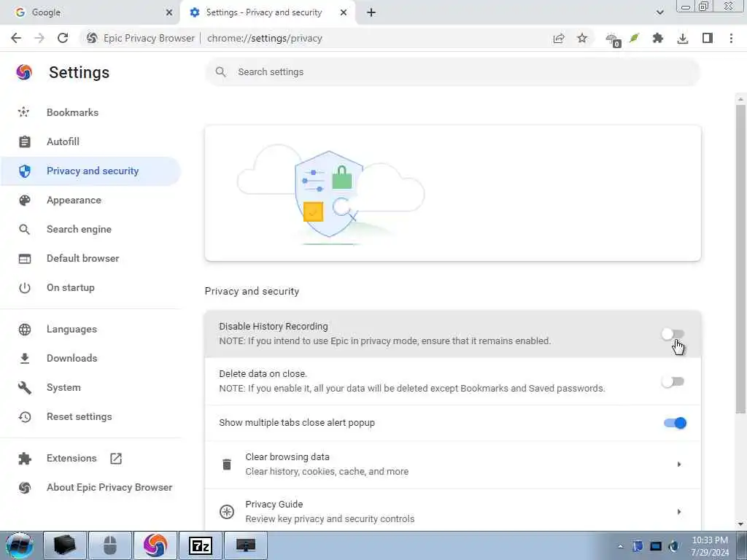747x560 pixels.
Task: Expand the Privacy Guide arrow
Action: 679,511
